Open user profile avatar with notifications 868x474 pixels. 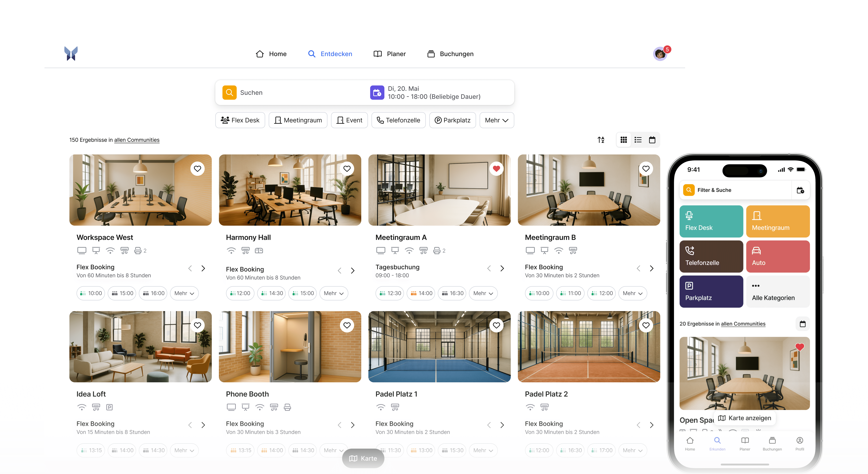660,54
